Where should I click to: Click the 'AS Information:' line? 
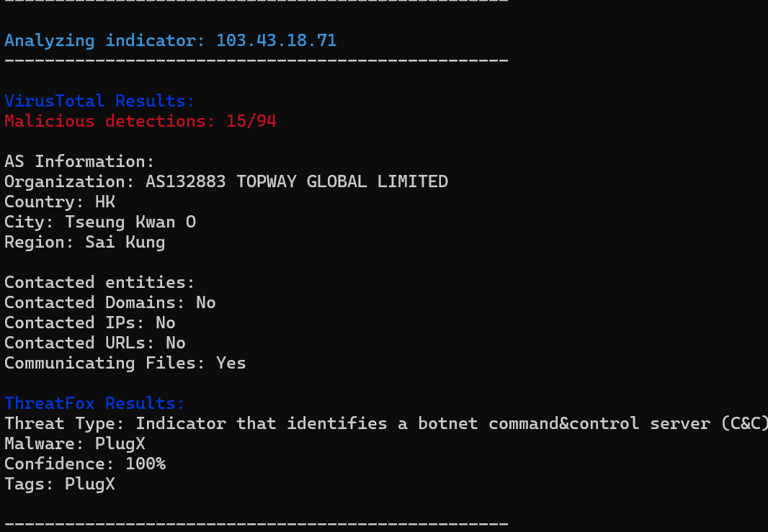79,161
